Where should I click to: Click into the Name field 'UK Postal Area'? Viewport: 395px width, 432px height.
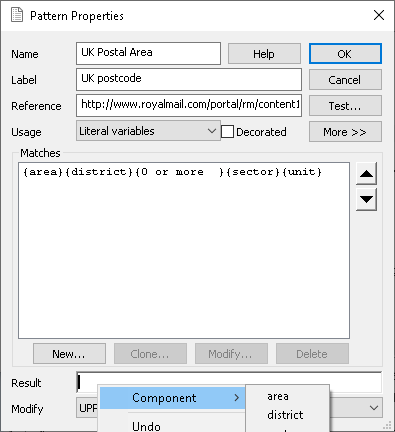coord(148,53)
